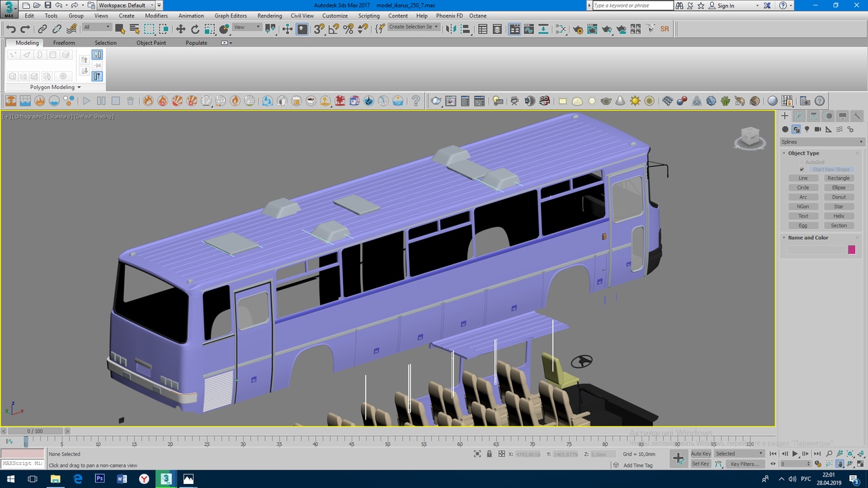
Task: Click the Undo arrow icon
Action: click(x=11, y=29)
